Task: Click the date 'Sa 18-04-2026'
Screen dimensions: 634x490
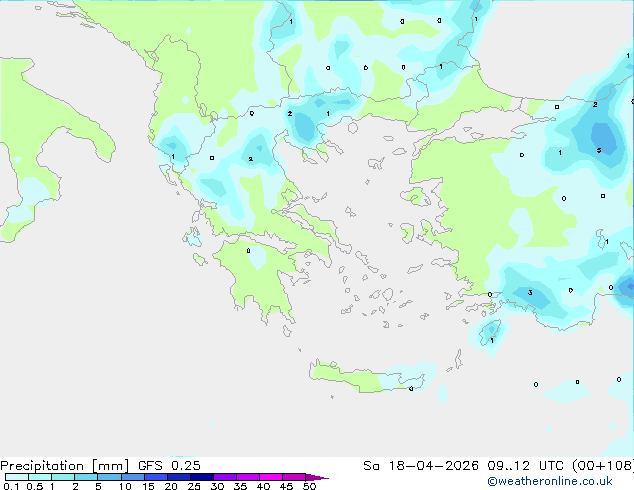Action: [421, 466]
